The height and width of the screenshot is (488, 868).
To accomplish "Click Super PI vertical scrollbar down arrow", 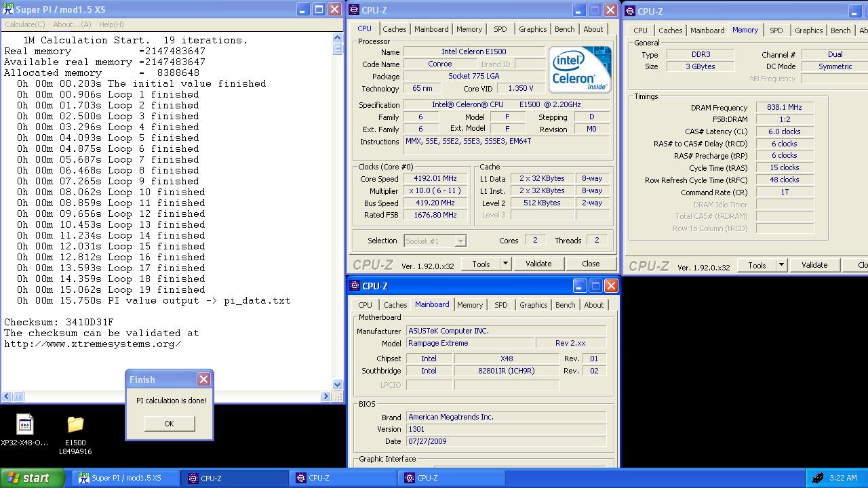I will 338,384.
